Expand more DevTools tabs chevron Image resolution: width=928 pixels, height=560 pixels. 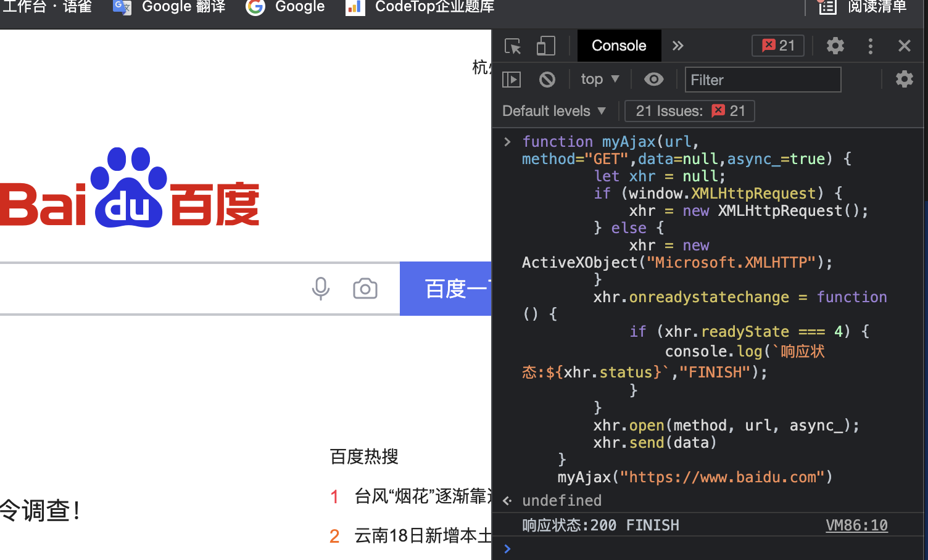point(678,46)
